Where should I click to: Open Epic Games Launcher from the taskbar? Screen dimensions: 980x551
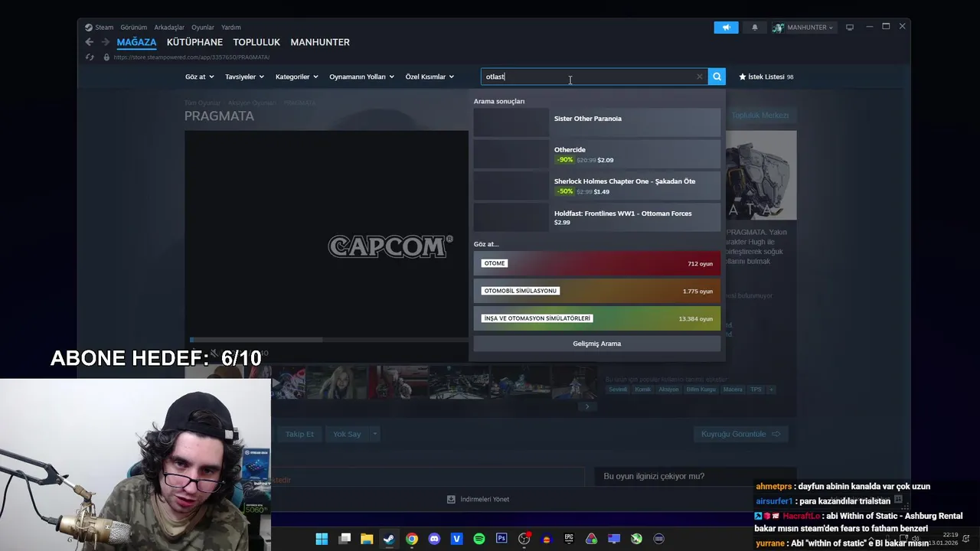569,539
